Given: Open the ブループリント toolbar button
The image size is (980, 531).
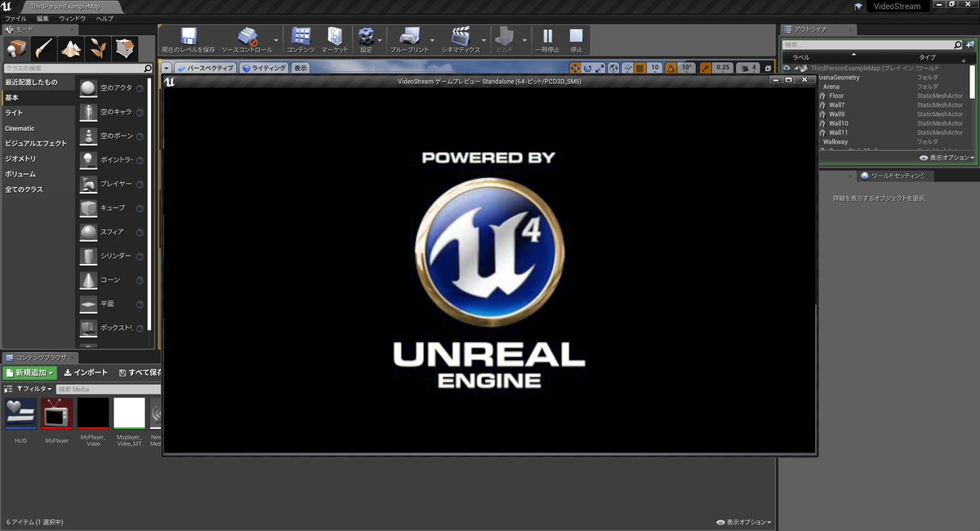Looking at the screenshot, I should pyautogui.click(x=408, y=40).
